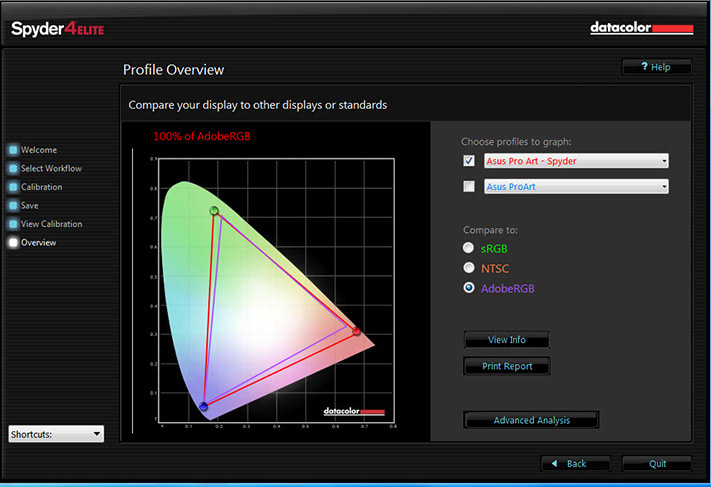This screenshot has height=487, width=711.
Task: Click the 'Compare to:' label
Action: [490, 230]
